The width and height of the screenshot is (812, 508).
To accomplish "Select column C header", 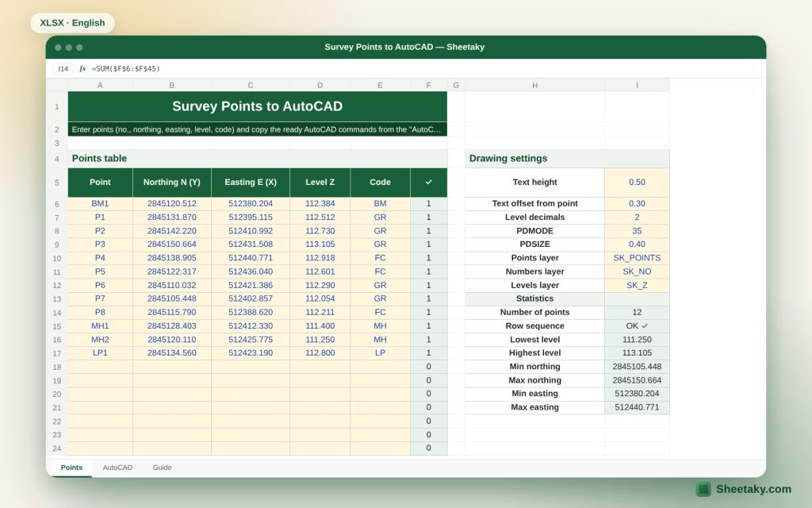I will pos(251,85).
